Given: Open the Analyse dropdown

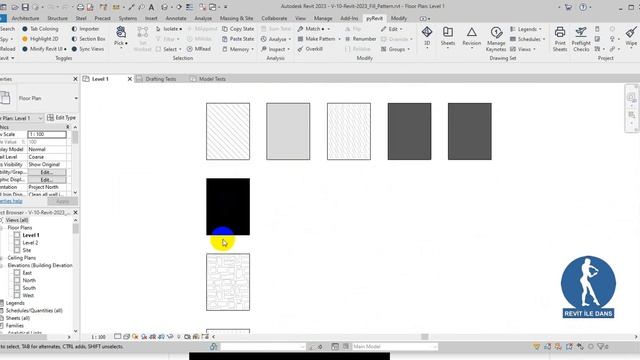Looking at the screenshot, I should click(276, 39).
